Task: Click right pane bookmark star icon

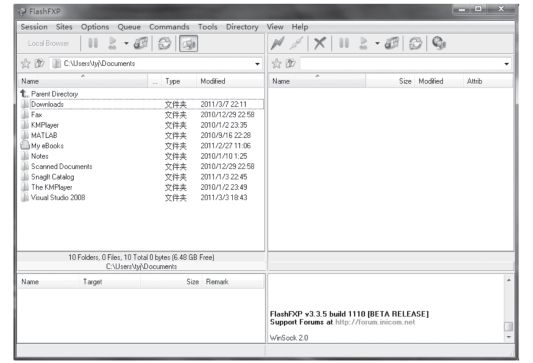Action: click(x=277, y=63)
